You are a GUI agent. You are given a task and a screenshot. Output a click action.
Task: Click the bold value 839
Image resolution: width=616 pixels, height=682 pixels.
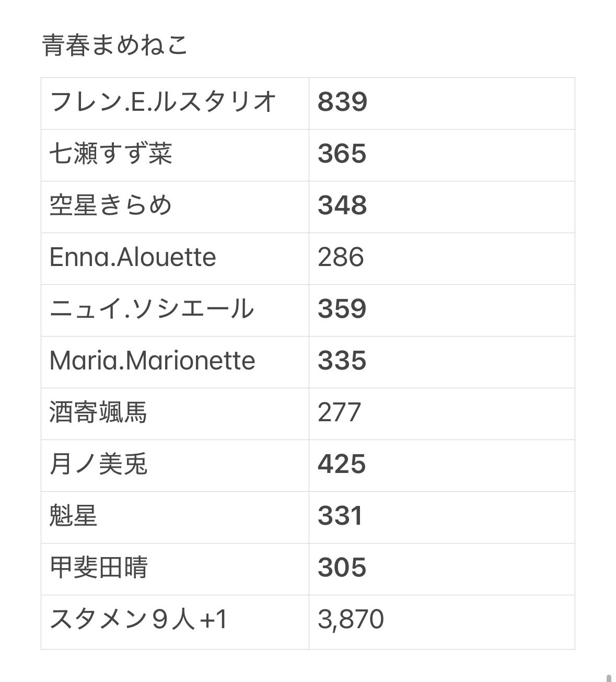point(342,102)
